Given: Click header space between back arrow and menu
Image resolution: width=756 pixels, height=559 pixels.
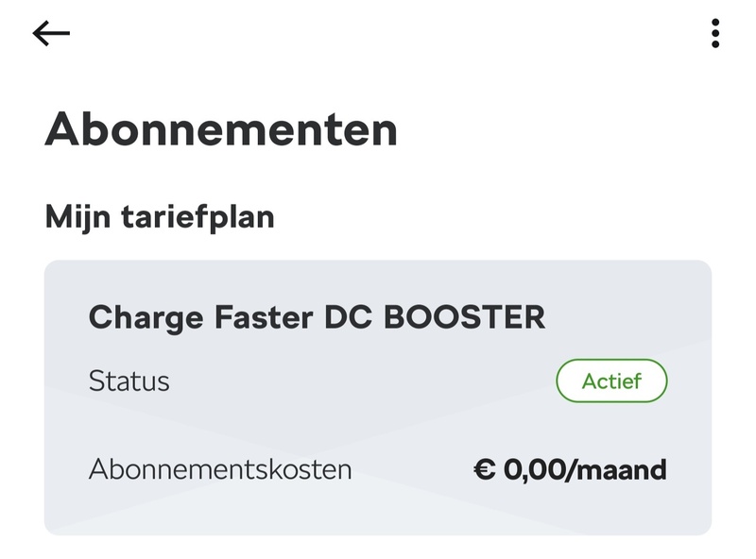Looking at the screenshot, I should click(378, 34).
